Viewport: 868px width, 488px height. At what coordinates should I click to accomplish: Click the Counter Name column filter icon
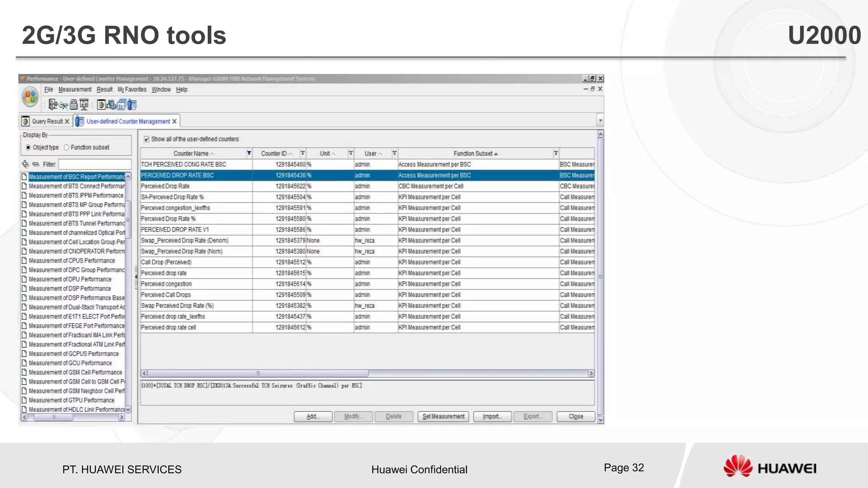point(249,153)
